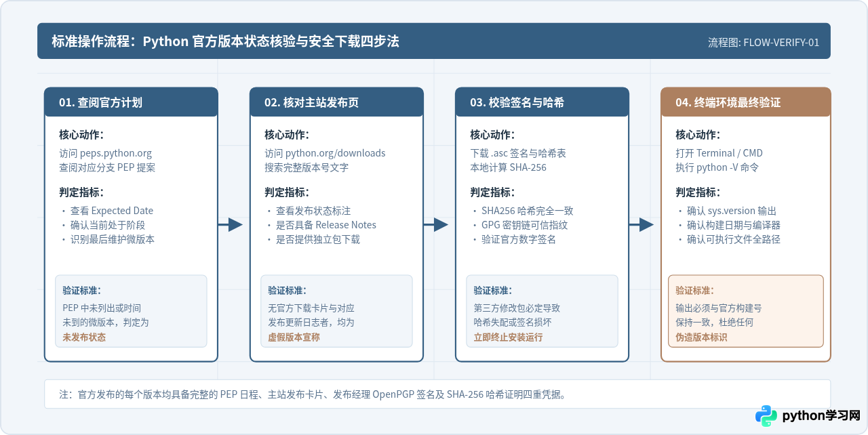Click the bullet 查看 Expected Date
Viewport: 868px width, 435px height.
112,211
